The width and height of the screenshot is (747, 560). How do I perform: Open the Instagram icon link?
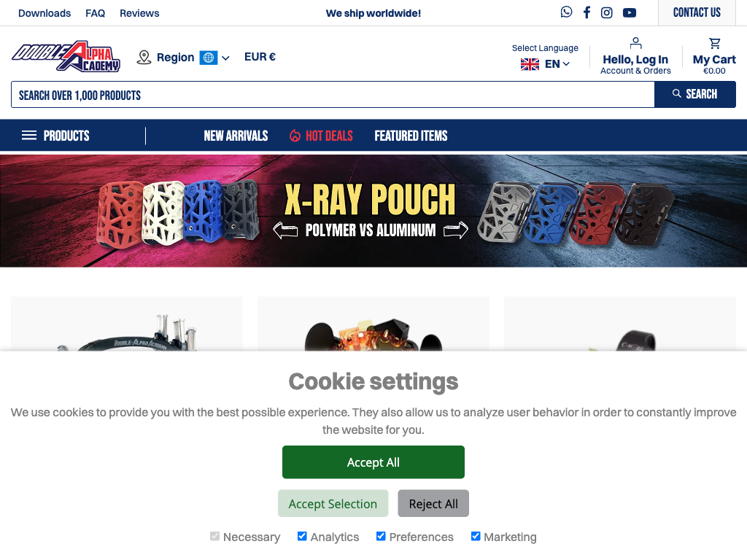pyautogui.click(x=606, y=13)
